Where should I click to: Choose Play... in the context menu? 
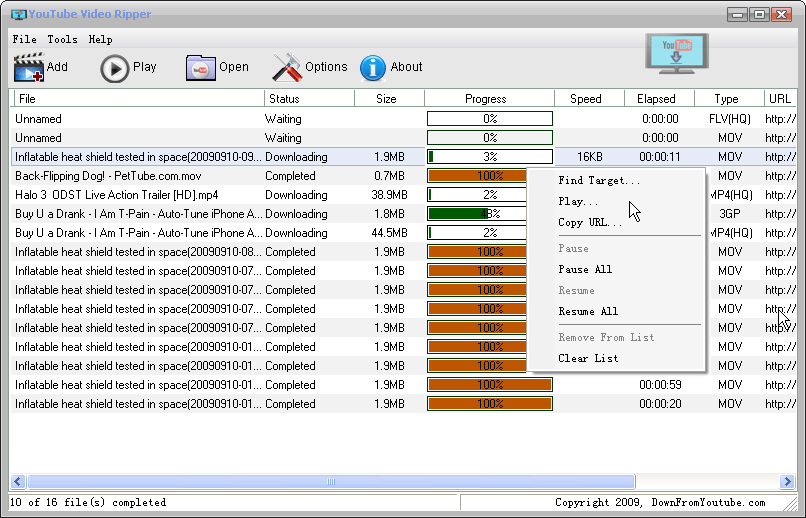tap(578, 201)
